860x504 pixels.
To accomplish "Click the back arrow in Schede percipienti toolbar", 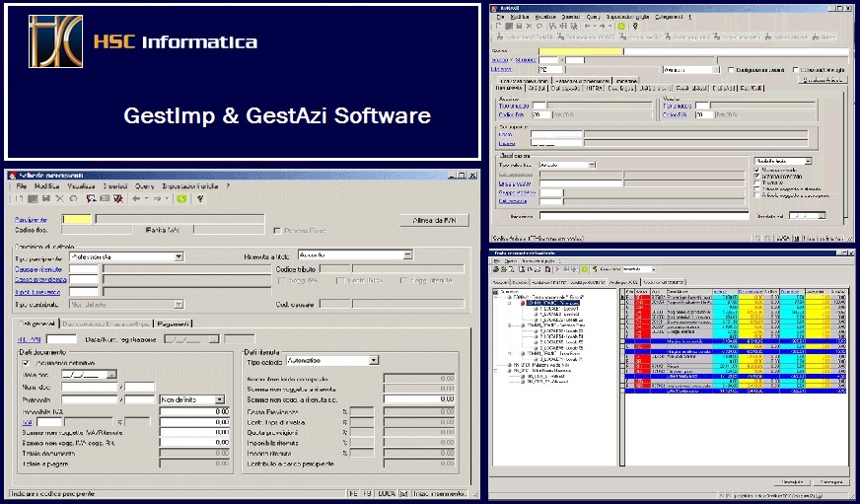I will tap(136, 198).
